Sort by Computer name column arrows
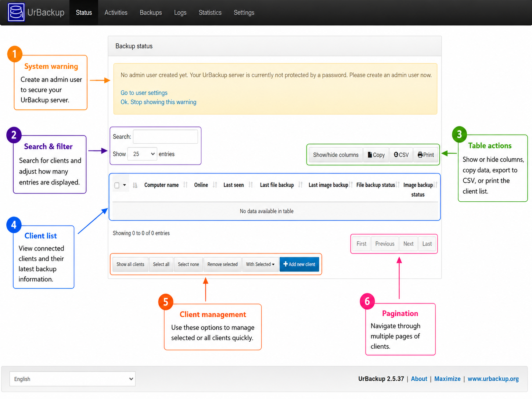 tap(186, 185)
